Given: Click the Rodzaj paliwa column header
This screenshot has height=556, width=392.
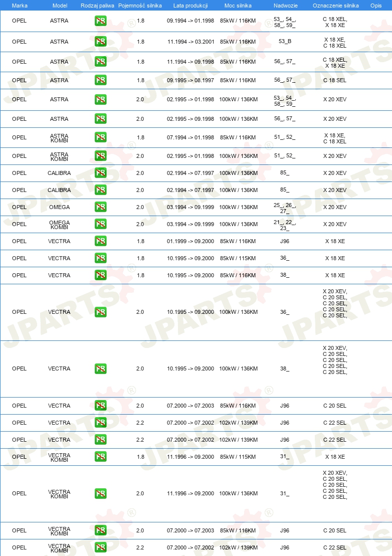Looking at the screenshot, I should tap(97, 6).
